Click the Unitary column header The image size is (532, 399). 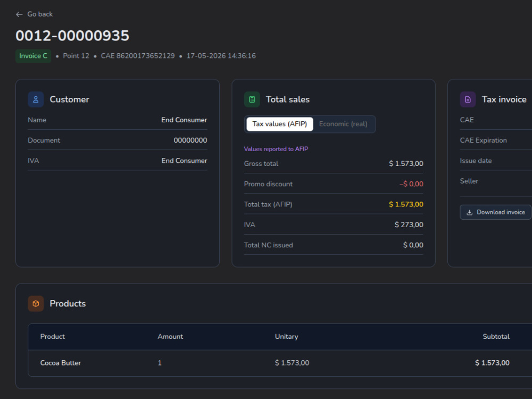(x=286, y=337)
